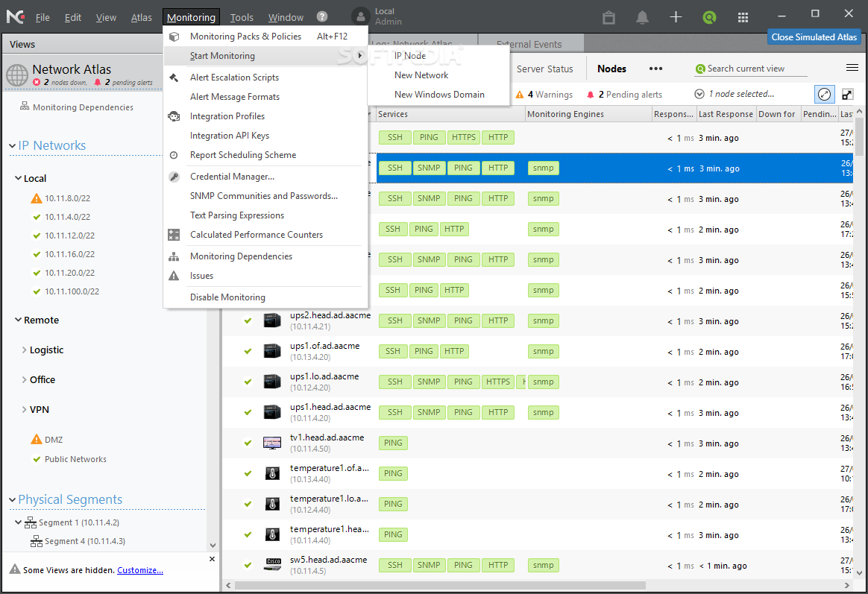Click the ups2.head.ad.aacme device icon
The image size is (868, 594).
coord(271,320)
